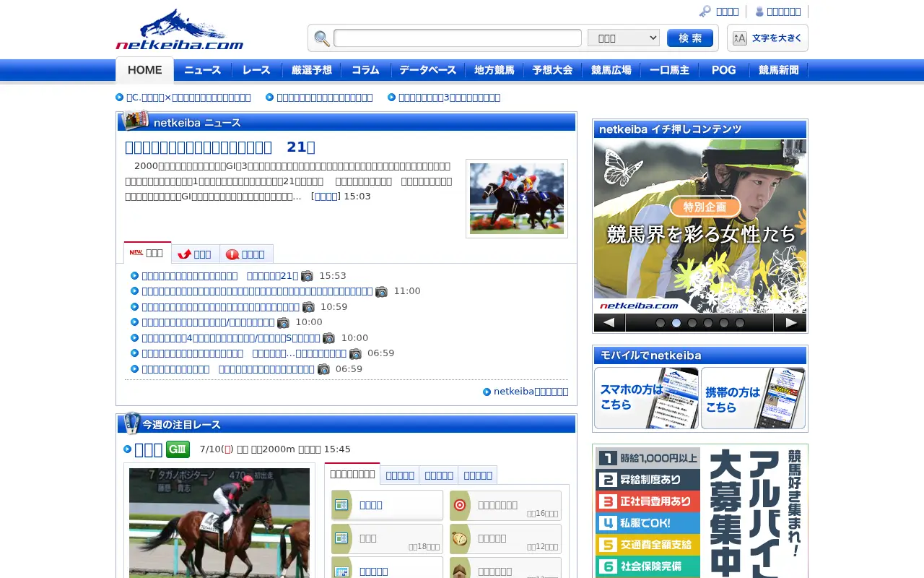
Task: Click the camera icon beside 11:00 news
Action: pyautogui.click(x=381, y=291)
